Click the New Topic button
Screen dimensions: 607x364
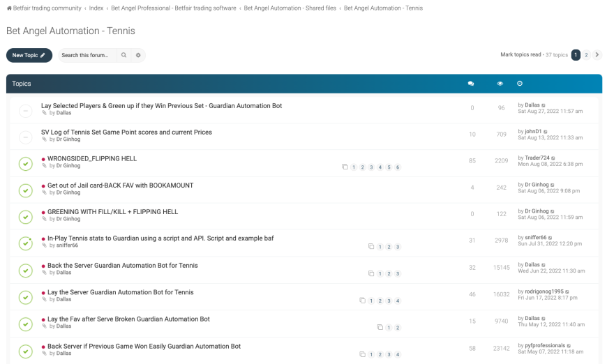pos(29,55)
